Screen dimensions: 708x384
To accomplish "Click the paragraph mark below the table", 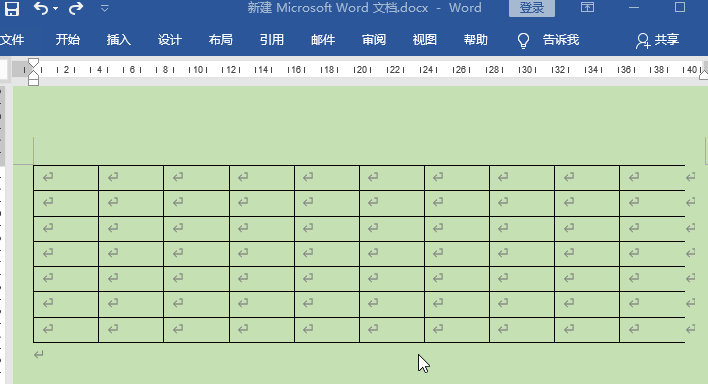I will coord(39,355).
